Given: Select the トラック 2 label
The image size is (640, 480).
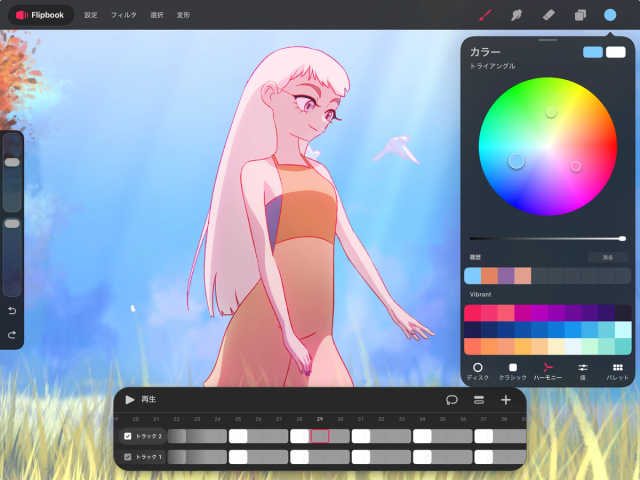Looking at the screenshot, I should coord(149,436).
